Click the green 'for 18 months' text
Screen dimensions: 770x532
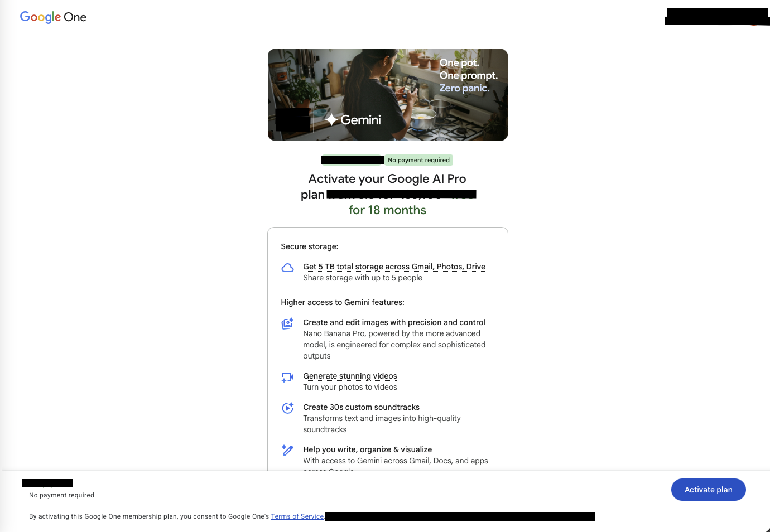coord(387,210)
